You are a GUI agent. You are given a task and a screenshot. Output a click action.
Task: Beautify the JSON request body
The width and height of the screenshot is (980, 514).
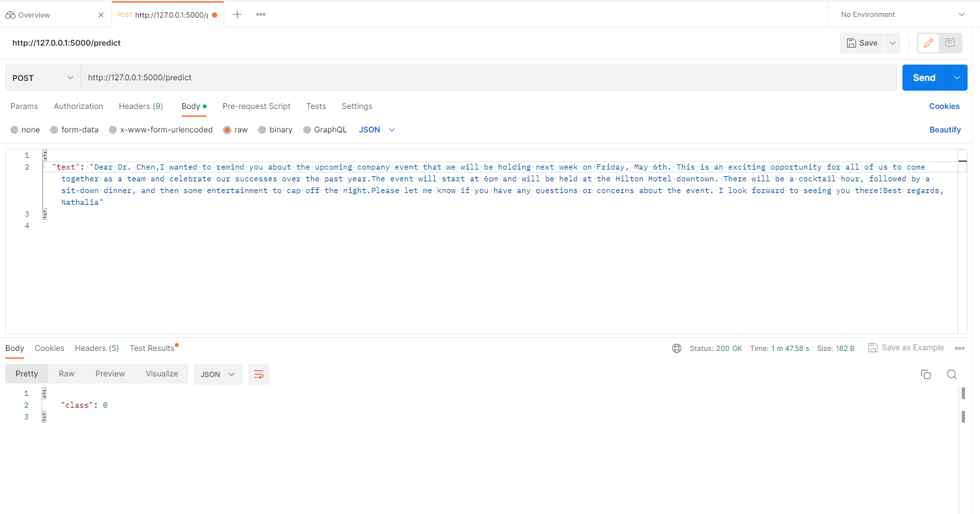945,129
